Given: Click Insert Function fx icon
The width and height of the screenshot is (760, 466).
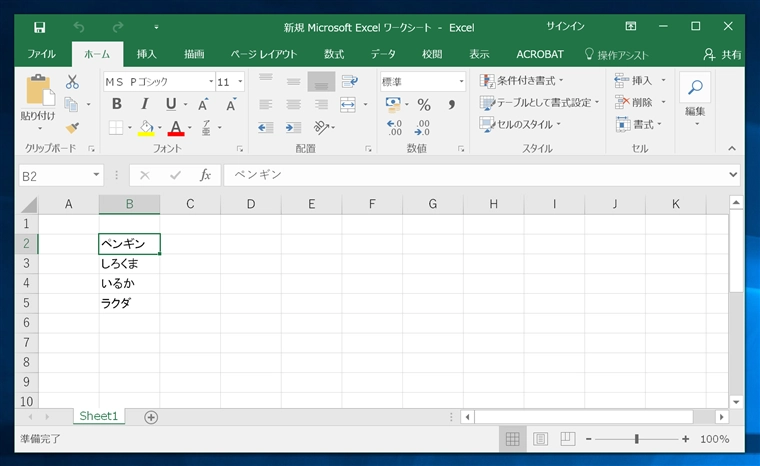Looking at the screenshot, I should coord(205,175).
